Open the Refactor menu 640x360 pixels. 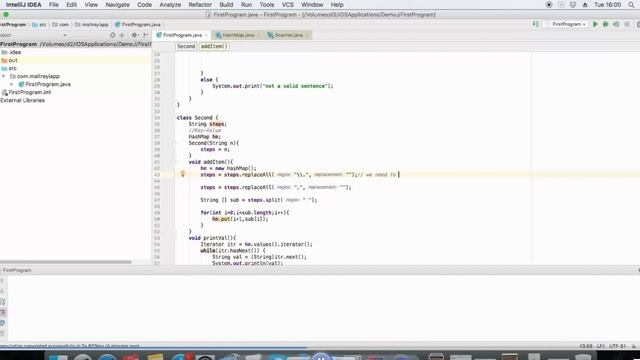point(200,5)
